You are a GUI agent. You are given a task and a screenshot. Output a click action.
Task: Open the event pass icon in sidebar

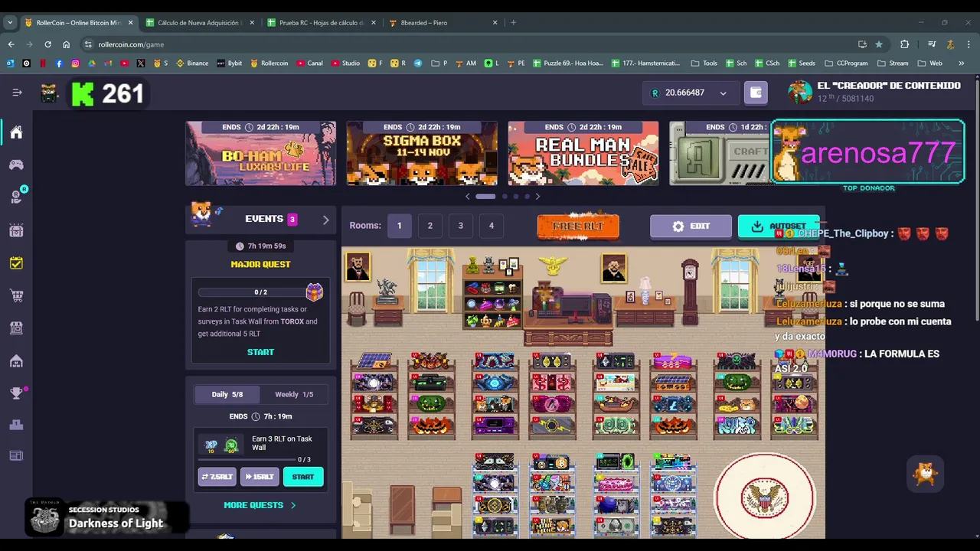(16, 230)
